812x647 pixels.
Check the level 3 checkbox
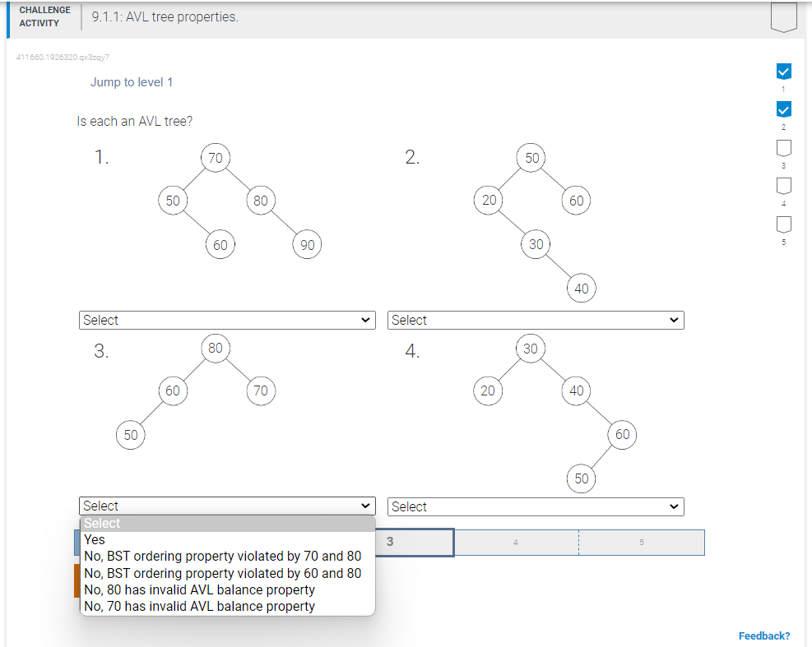pos(782,147)
